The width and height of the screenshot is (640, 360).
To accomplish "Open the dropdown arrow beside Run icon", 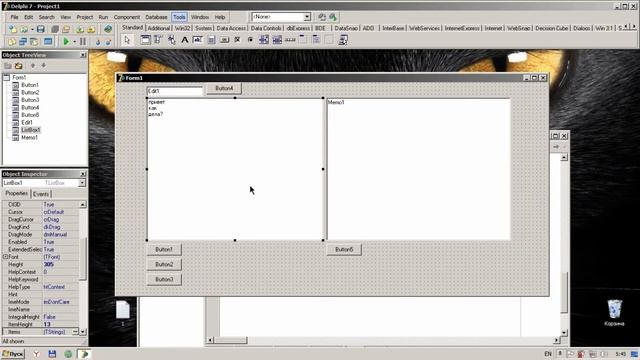I will pyautogui.click(x=74, y=42).
